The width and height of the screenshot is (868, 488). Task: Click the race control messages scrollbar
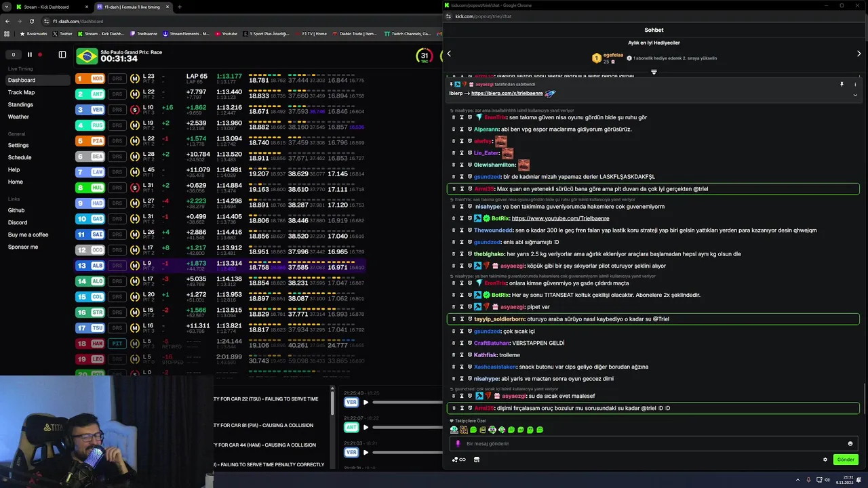click(x=332, y=402)
